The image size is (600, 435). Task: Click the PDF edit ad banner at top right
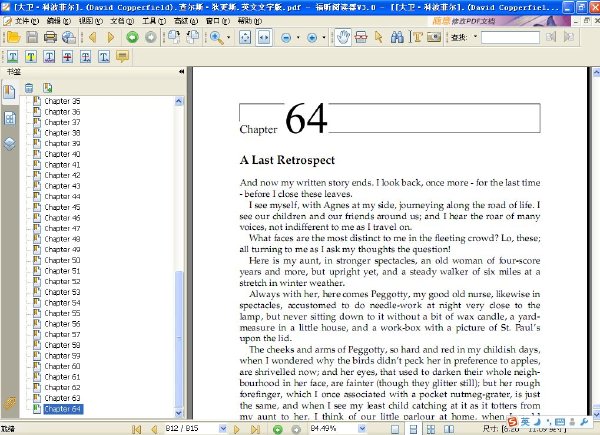pos(500,21)
